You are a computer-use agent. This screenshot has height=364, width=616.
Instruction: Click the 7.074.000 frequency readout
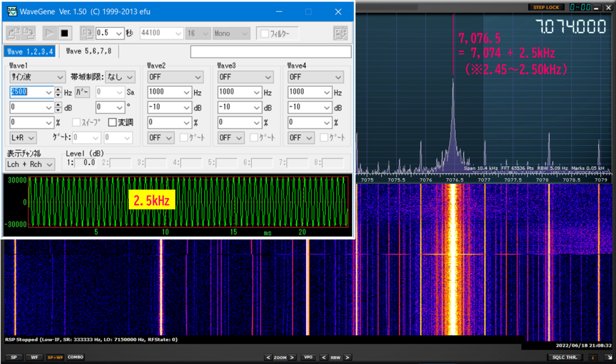(x=570, y=27)
